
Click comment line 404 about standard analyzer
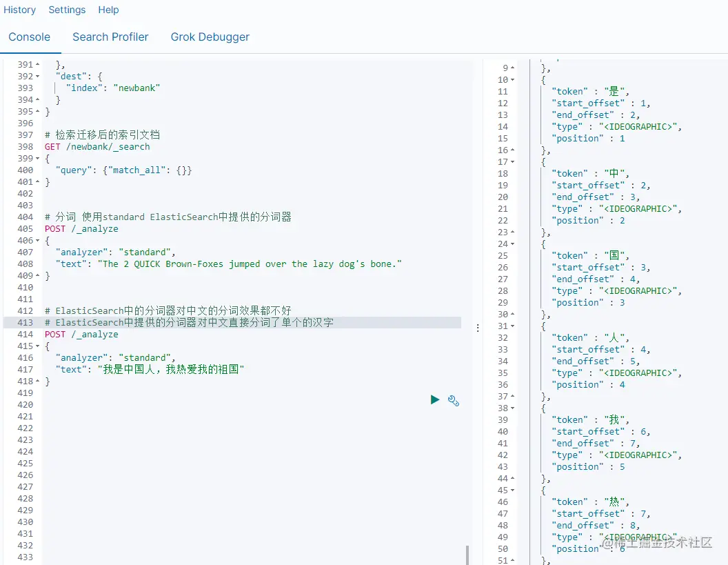[168, 217]
